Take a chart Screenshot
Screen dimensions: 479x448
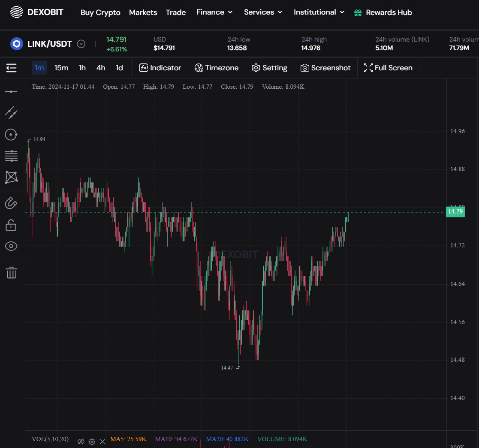coord(325,68)
